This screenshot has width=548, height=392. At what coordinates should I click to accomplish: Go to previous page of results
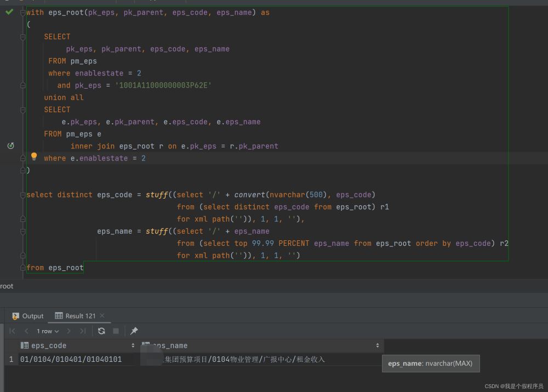click(x=26, y=331)
